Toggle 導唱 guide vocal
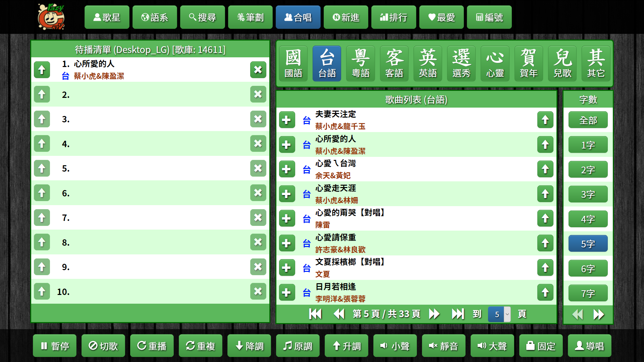Image resolution: width=644 pixels, height=362 pixels. point(589,346)
